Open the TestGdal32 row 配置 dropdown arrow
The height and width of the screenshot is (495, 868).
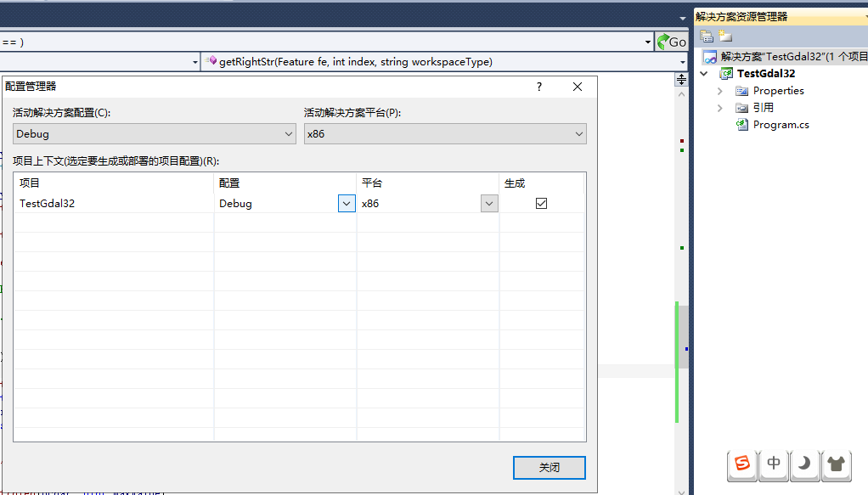[x=347, y=204]
